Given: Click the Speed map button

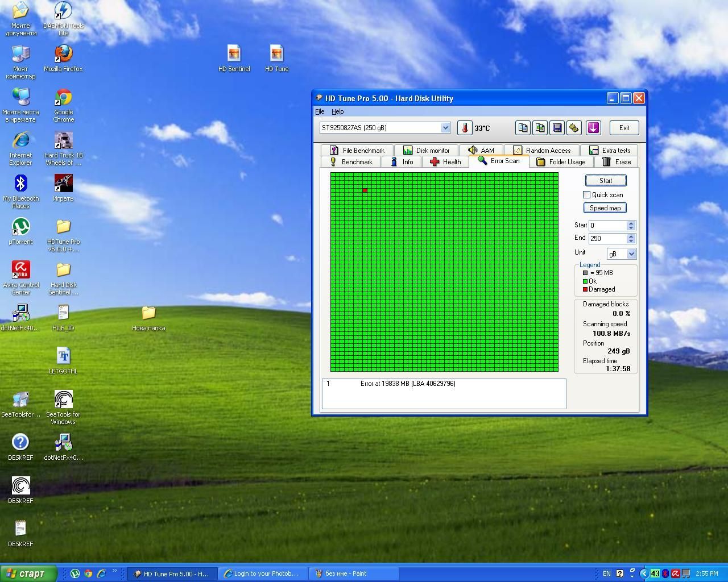Looking at the screenshot, I should coord(605,208).
